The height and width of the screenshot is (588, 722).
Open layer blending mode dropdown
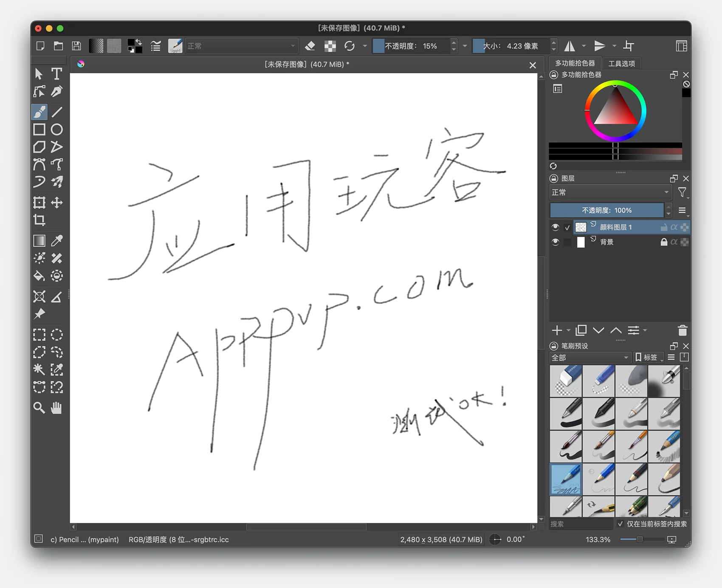(610, 192)
